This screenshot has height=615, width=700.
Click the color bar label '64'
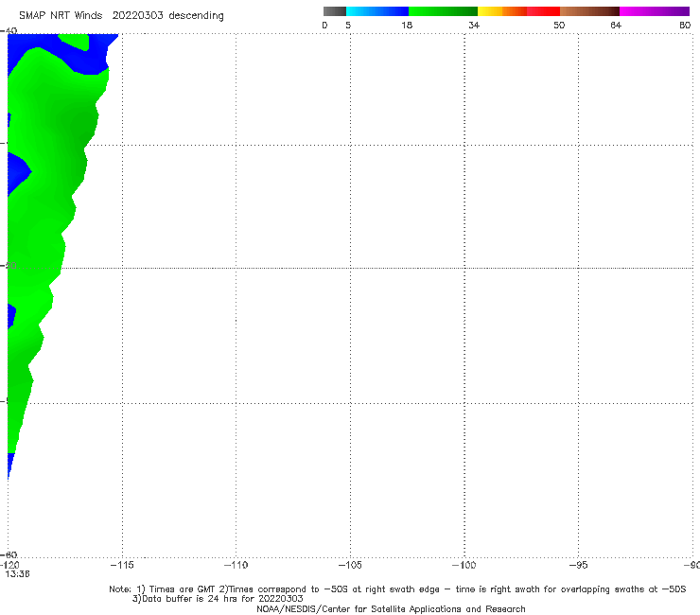[x=616, y=25]
